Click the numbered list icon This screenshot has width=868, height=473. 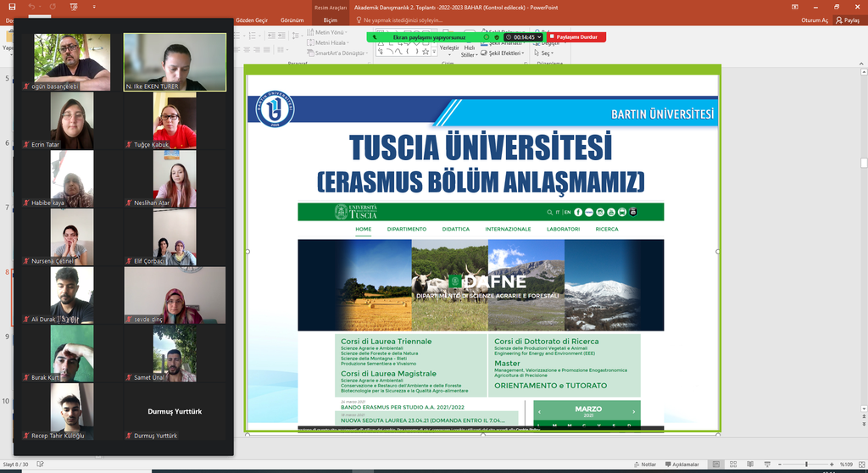[253, 36]
